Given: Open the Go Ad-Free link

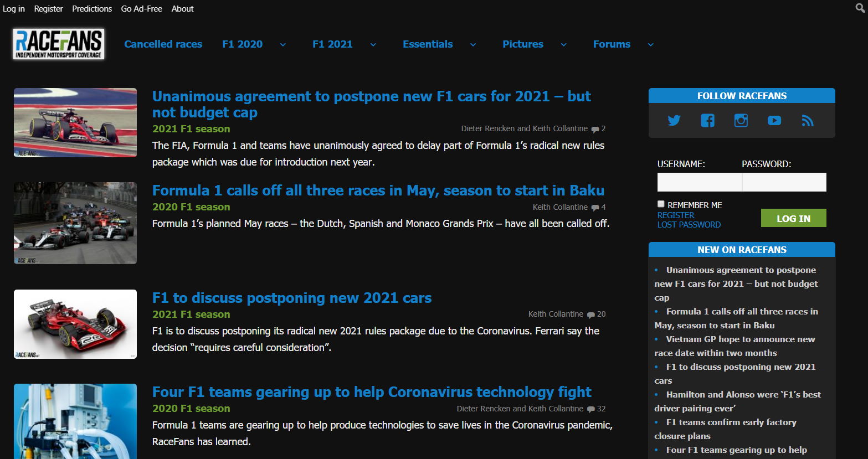Looking at the screenshot, I should (x=142, y=9).
